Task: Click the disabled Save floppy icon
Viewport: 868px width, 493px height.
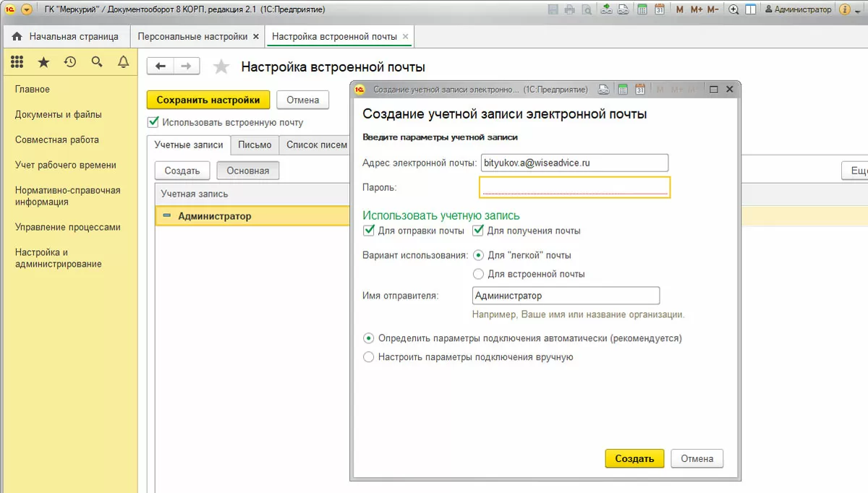Action: coord(553,10)
